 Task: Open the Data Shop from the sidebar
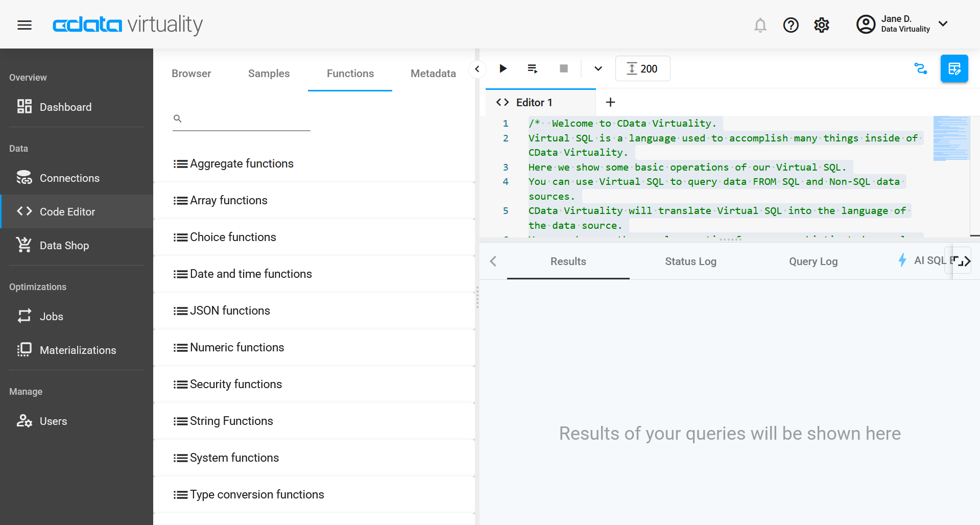(x=64, y=245)
